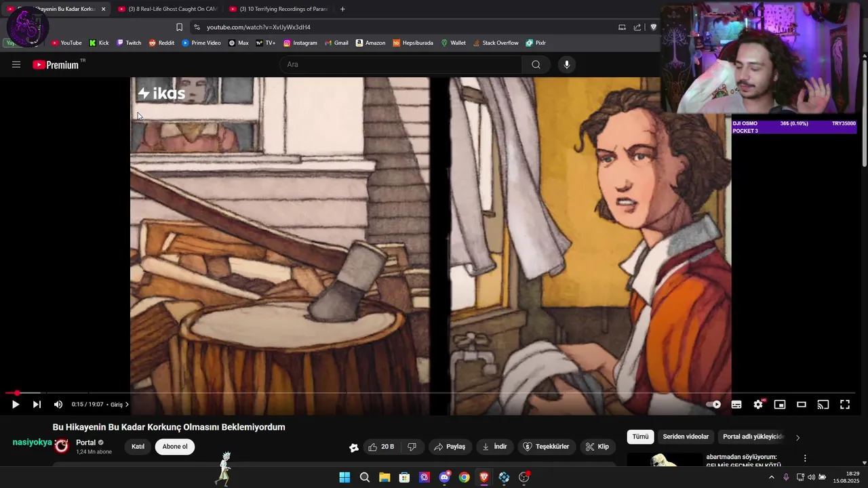Image resolution: width=868 pixels, height=488 pixels.
Task: Enable miniplayer mode
Action: tap(780, 405)
